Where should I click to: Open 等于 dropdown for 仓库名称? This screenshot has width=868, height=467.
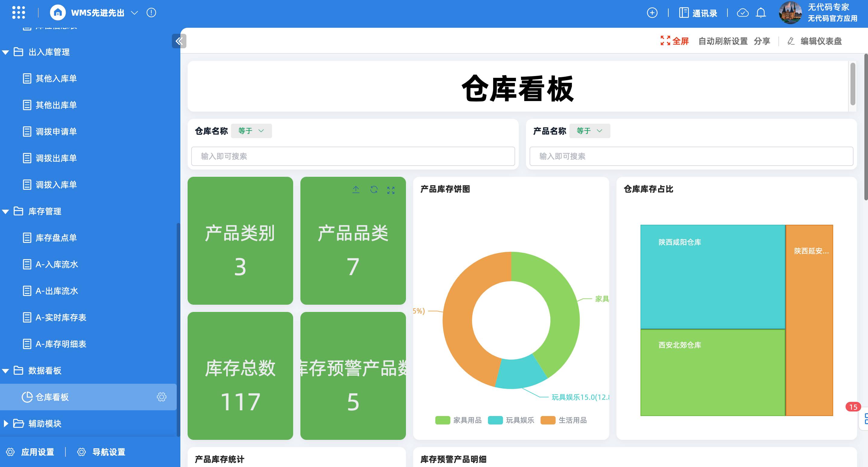click(251, 131)
